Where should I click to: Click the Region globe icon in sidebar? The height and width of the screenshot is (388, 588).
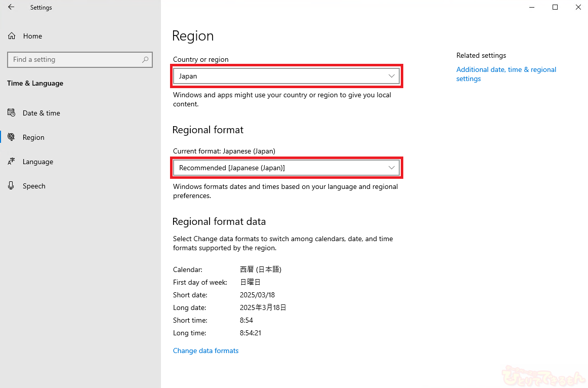click(x=11, y=137)
